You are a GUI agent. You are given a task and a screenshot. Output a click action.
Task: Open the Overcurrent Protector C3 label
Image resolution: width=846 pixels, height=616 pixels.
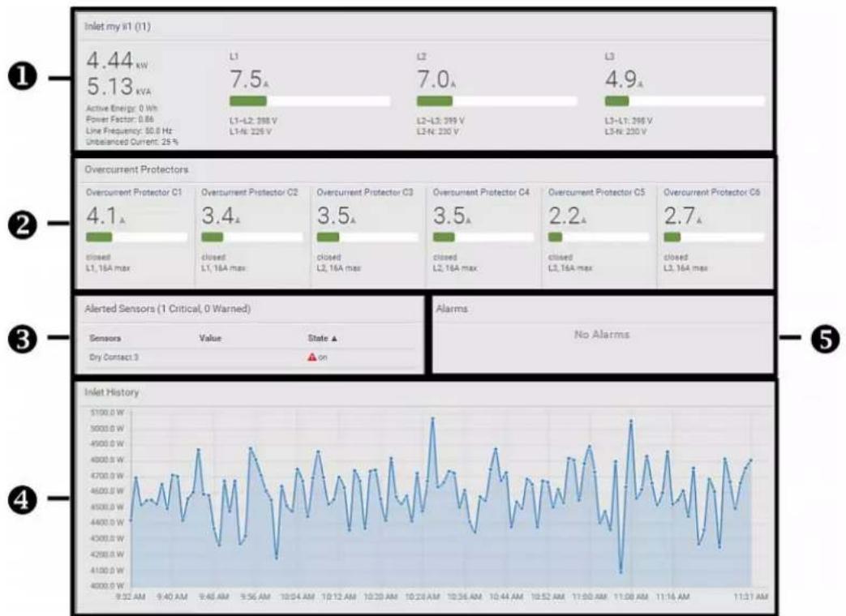(x=365, y=192)
